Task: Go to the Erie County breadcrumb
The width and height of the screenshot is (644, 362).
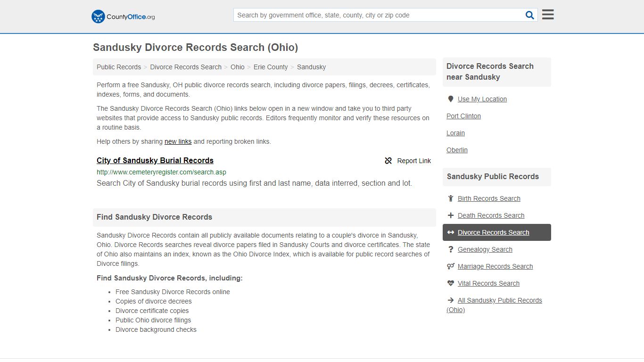Action: (x=271, y=67)
